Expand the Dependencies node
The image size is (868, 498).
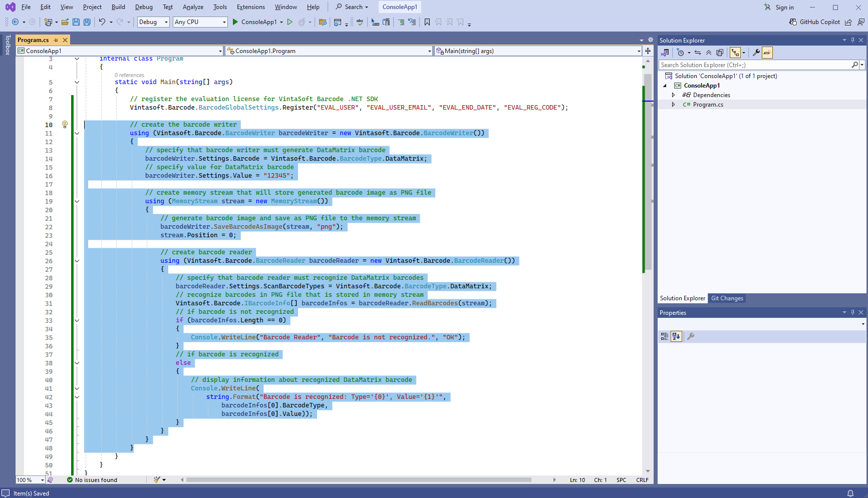pos(673,95)
